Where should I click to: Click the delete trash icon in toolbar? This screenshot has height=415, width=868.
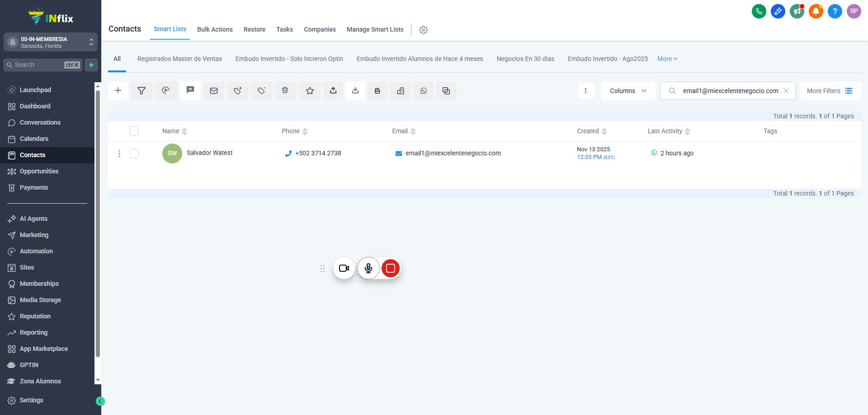coord(285,91)
